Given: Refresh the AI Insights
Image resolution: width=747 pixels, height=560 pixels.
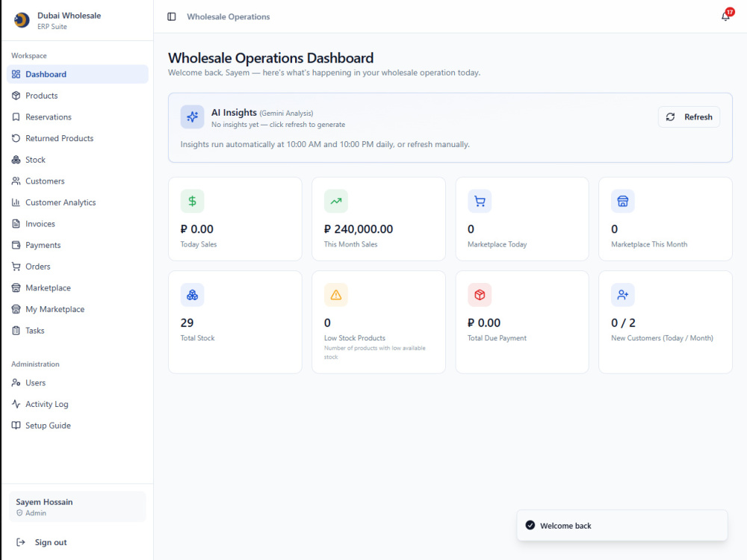Looking at the screenshot, I should coord(689,117).
